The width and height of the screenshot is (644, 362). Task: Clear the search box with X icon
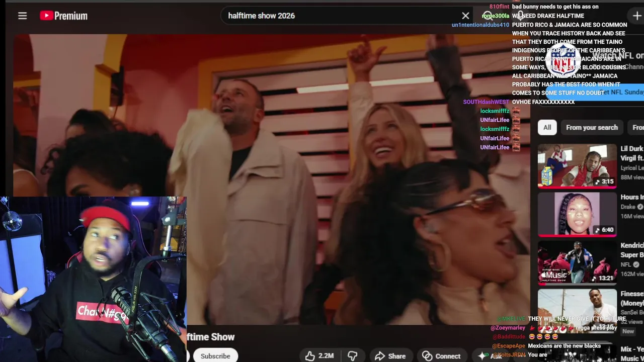coord(465,16)
